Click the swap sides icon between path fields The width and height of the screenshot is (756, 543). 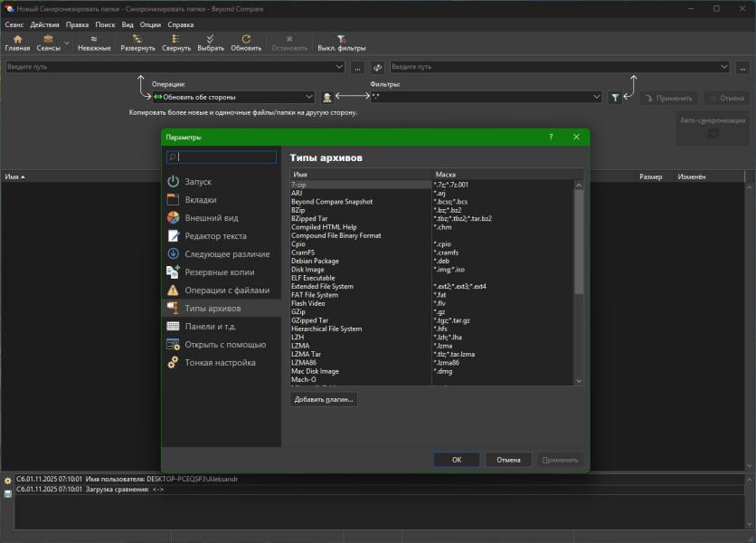pyautogui.click(x=377, y=67)
